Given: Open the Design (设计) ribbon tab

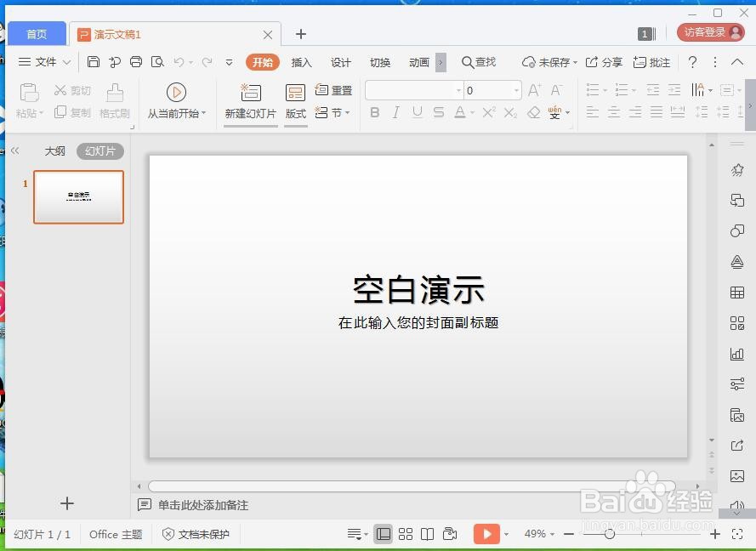Looking at the screenshot, I should pyautogui.click(x=340, y=62).
